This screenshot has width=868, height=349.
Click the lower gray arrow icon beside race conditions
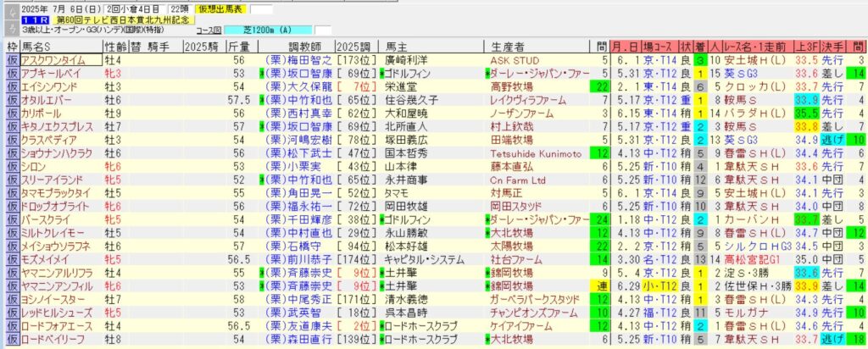(12, 29)
